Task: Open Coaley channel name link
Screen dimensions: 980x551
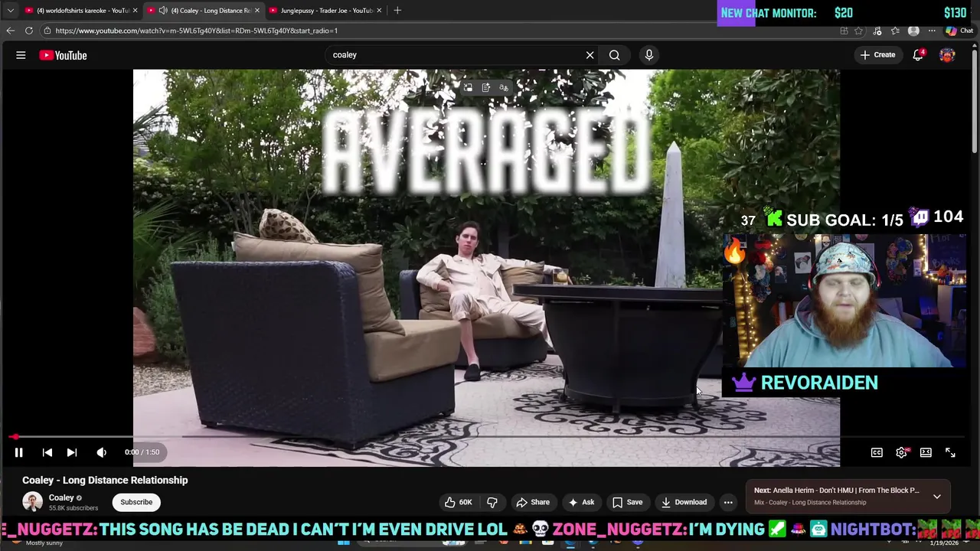Action: tap(61, 497)
